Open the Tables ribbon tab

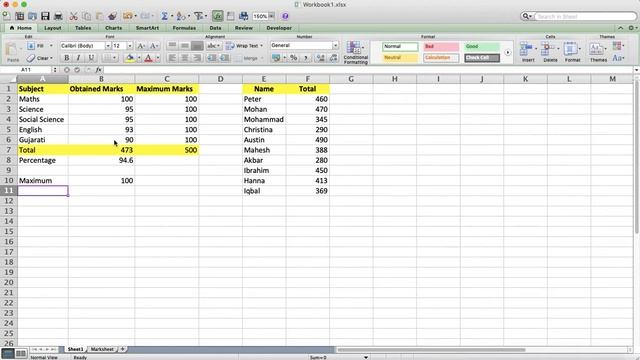click(83, 28)
